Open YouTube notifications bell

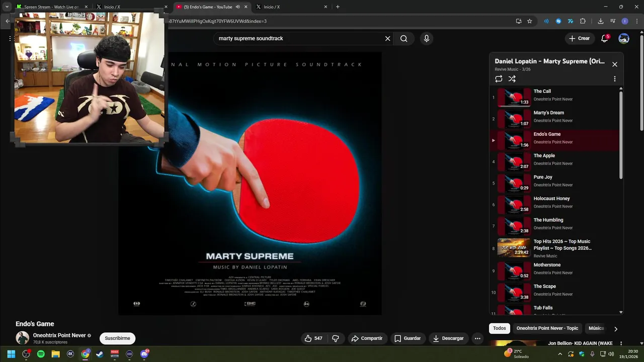coord(605,38)
